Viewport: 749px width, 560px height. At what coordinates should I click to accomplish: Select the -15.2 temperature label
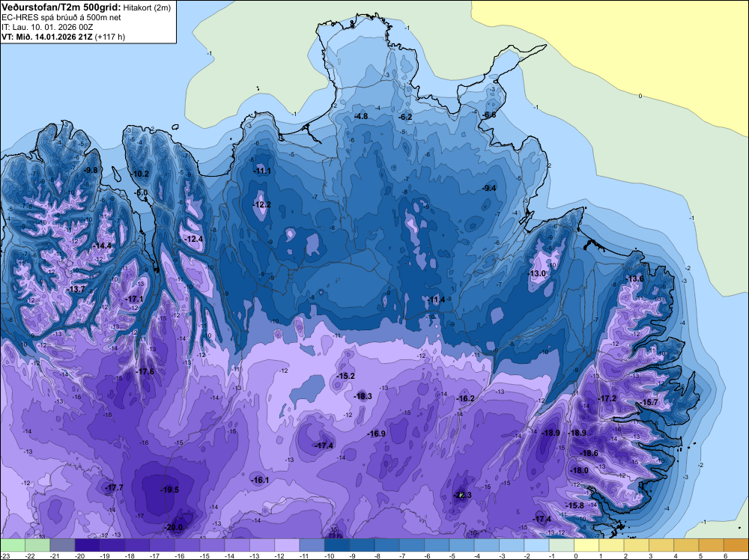pos(346,376)
